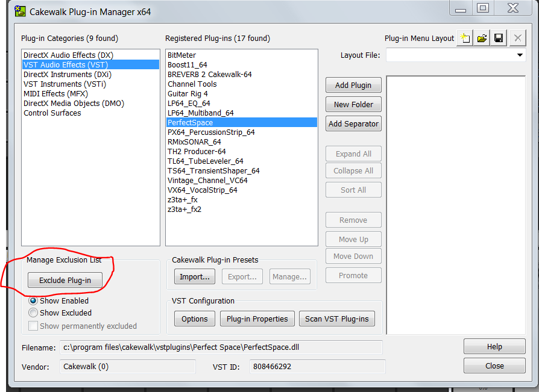This screenshot has height=392, width=539.
Task: Pick VX64_VocalStrip_64 from the list
Action: 202,190
